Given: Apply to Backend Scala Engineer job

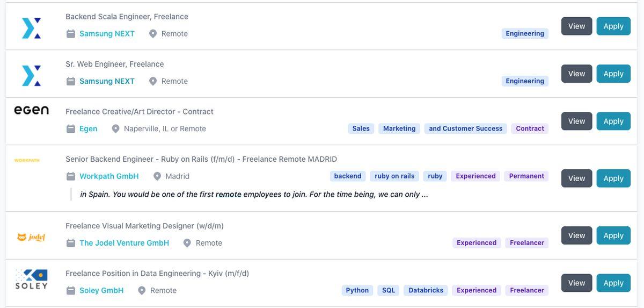Looking at the screenshot, I should pos(613,26).
